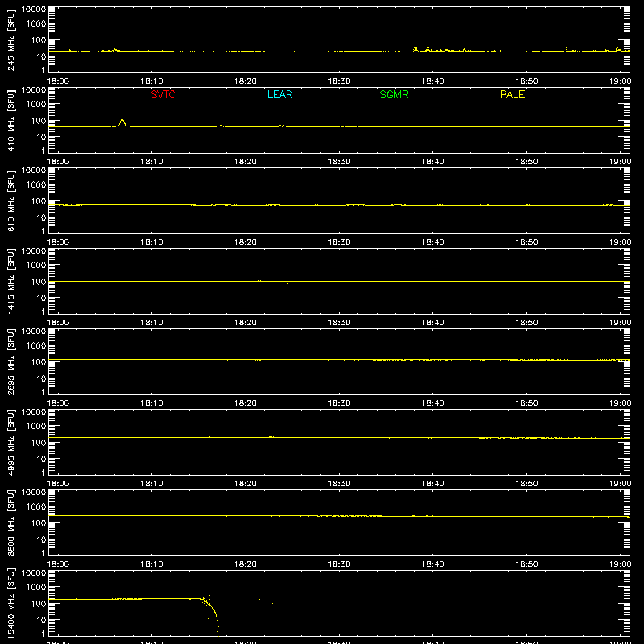The width and height of the screenshot is (644, 644).
Task: Select the '610 MHz [SFU]' axis label
Action: coord(10,200)
